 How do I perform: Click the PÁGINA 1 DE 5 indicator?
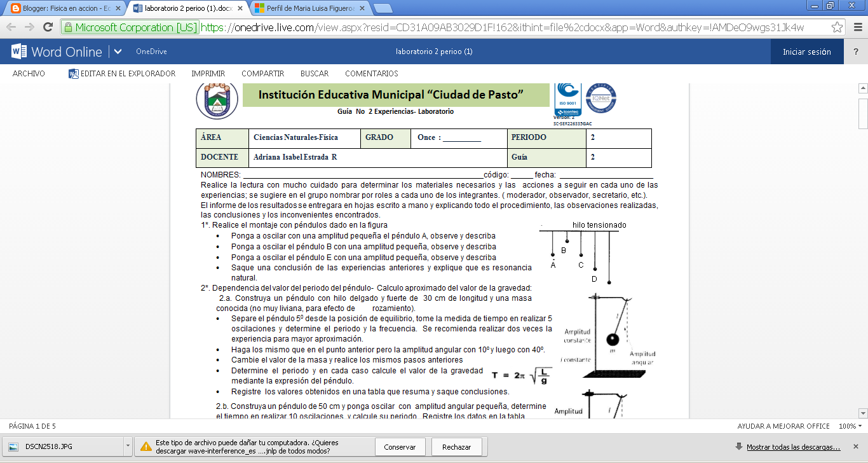(32, 426)
